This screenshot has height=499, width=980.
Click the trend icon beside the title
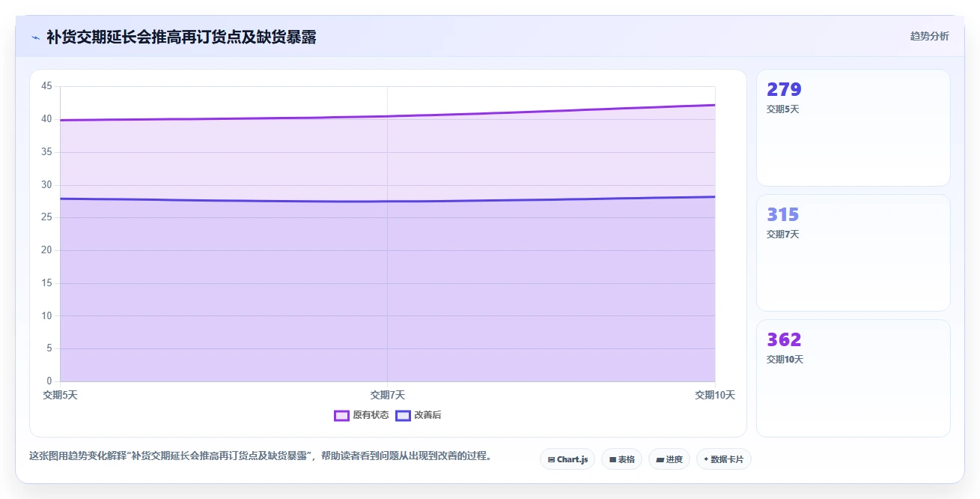tap(35, 37)
